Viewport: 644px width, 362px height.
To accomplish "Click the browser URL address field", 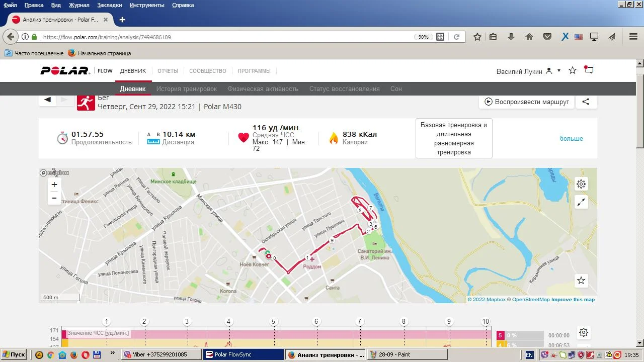I will 226,37.
